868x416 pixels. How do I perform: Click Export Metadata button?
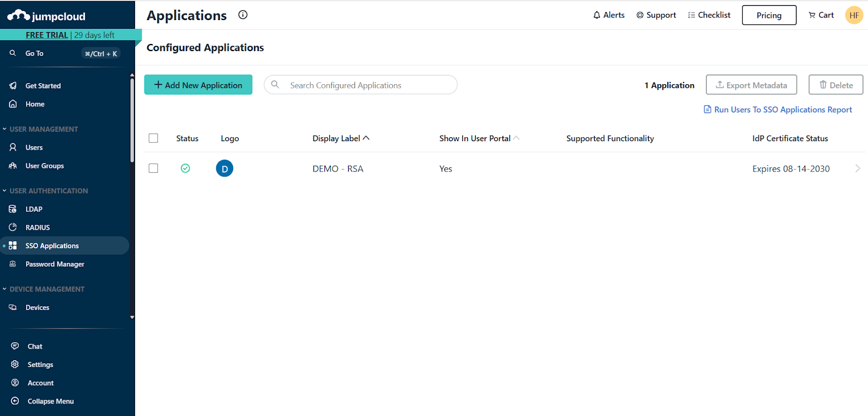pos(751,85)
